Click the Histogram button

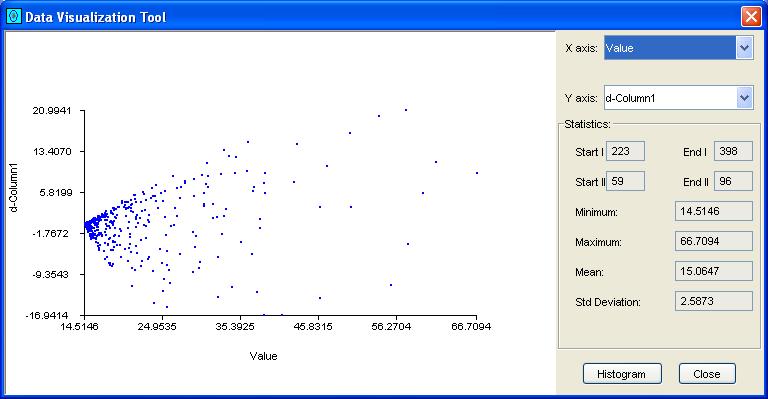coord(622,374)
